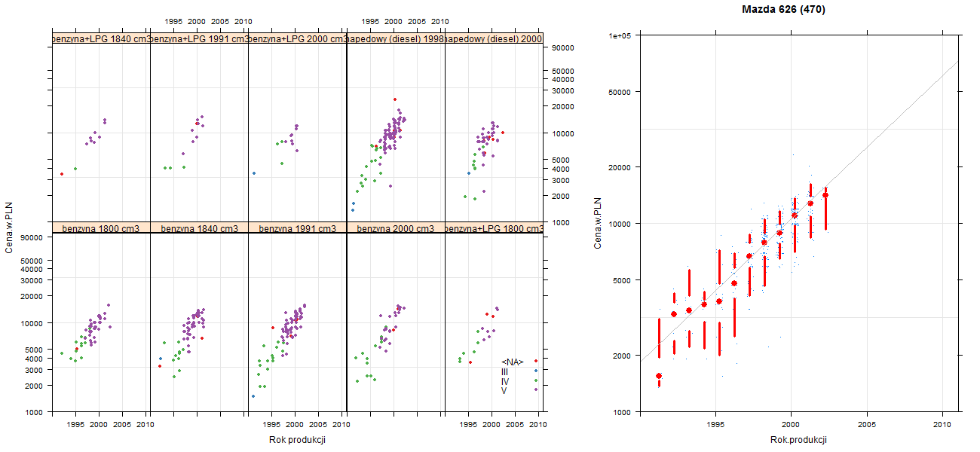The width and height of the screenshot is (980, 452).
Task: Select the "benzyna 1840 cm3" strip label
Action: (199, 228)
